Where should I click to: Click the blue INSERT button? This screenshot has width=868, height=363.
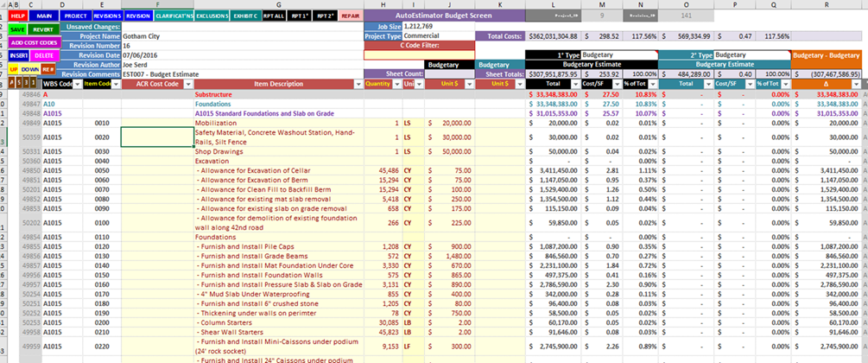point(18,56)
